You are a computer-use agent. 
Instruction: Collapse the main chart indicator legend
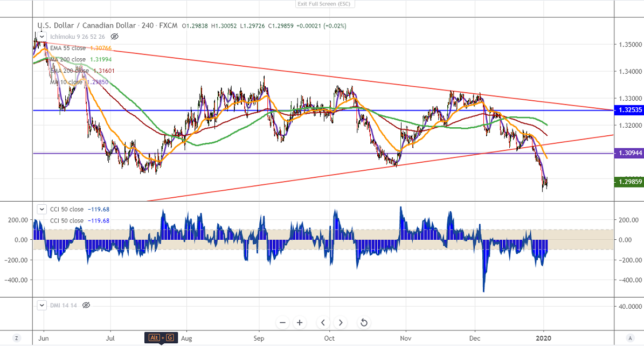pos(42,37)
